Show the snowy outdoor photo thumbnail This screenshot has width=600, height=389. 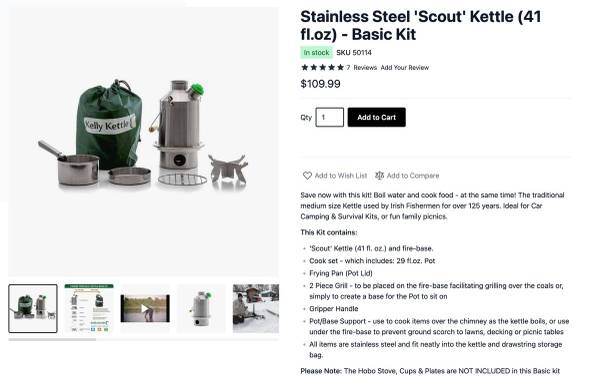point(256,308)
